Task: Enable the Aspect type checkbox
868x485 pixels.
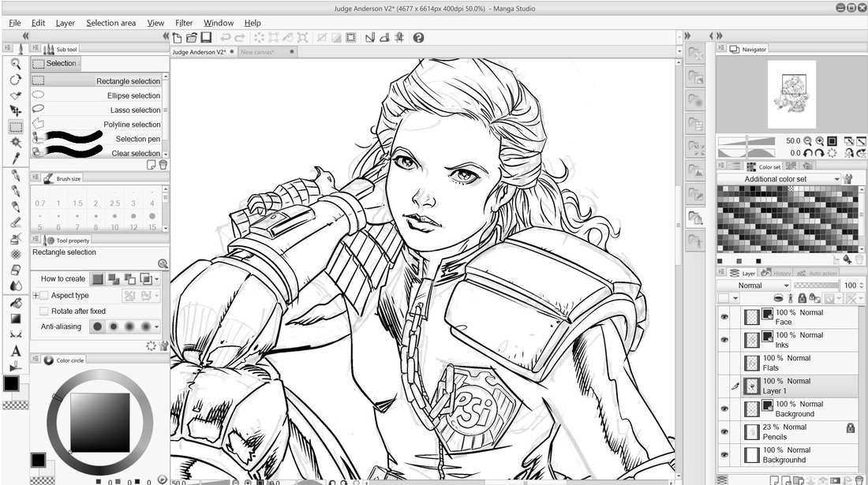Action: [x=44, y=295]
